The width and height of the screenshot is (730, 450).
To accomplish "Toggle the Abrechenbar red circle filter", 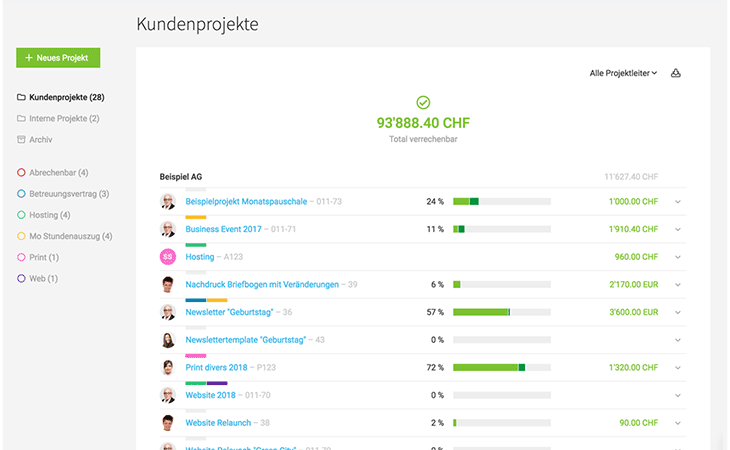I will [x=22, y=172].
